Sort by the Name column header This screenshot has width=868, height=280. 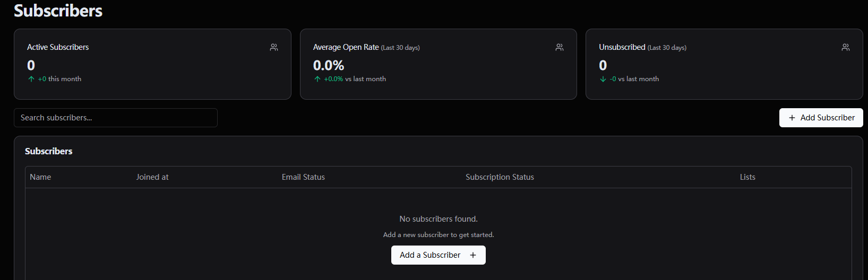tap(40, 177)
